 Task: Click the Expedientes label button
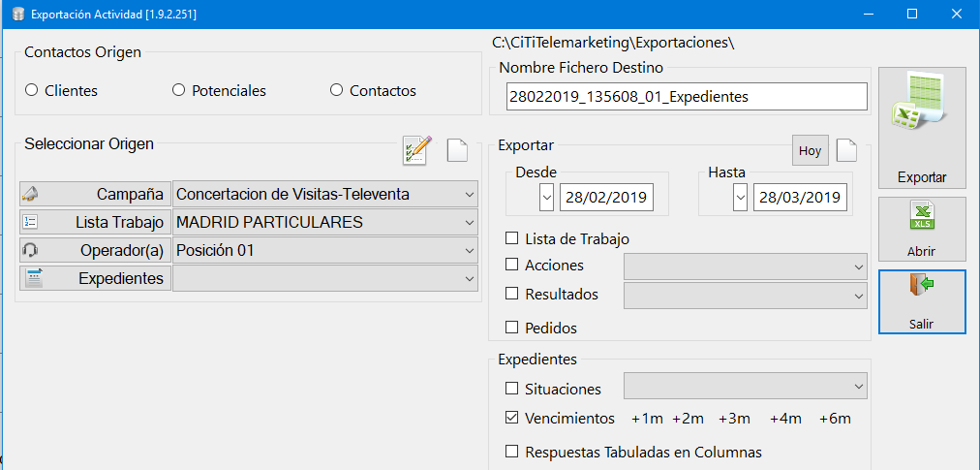(95, 278)
